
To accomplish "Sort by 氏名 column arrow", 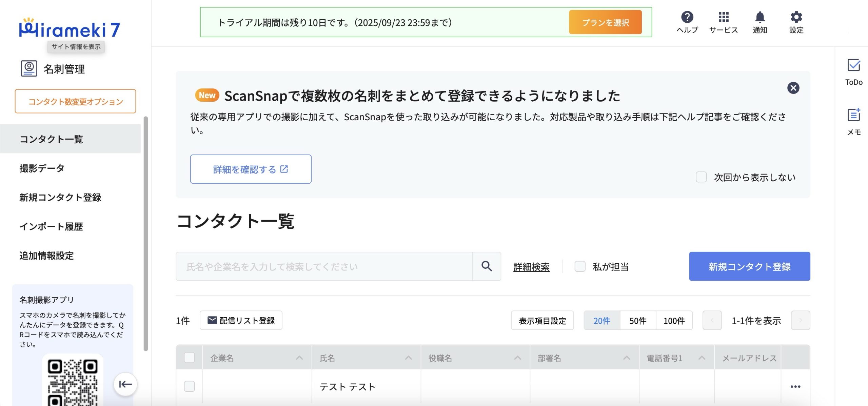I will click(409, 358).
